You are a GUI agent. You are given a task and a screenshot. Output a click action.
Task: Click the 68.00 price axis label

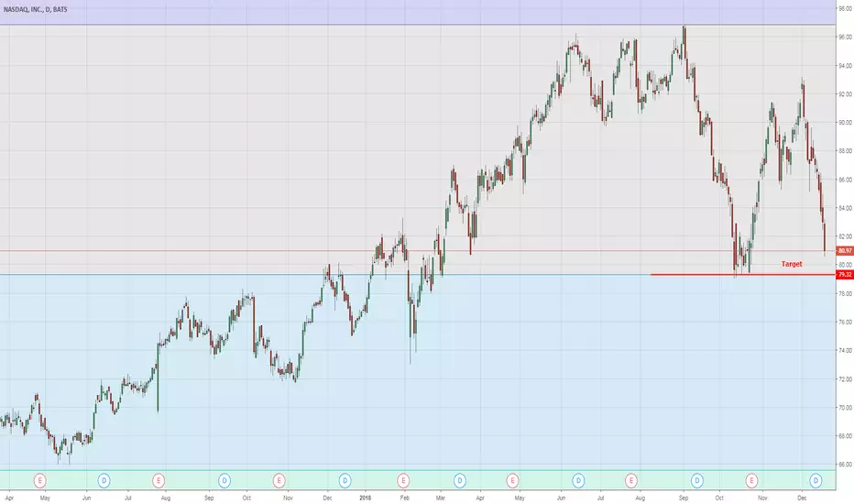[845, 436]
